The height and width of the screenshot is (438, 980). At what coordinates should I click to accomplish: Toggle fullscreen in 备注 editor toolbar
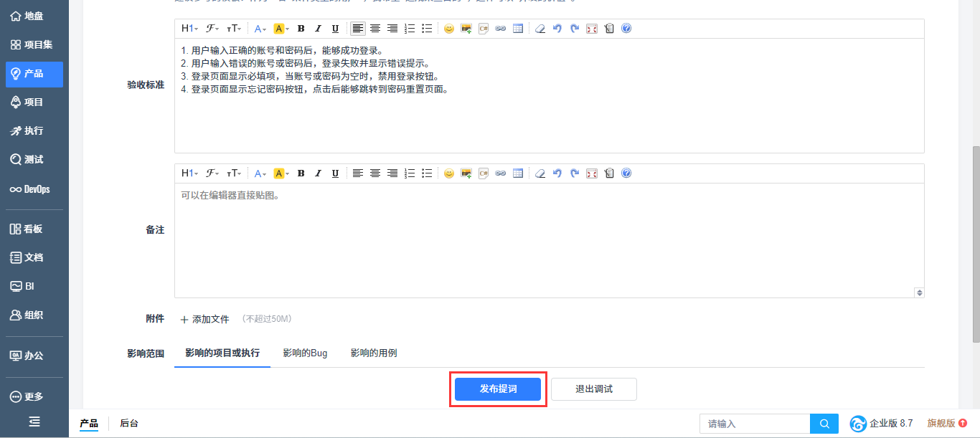tap(592, 173)
